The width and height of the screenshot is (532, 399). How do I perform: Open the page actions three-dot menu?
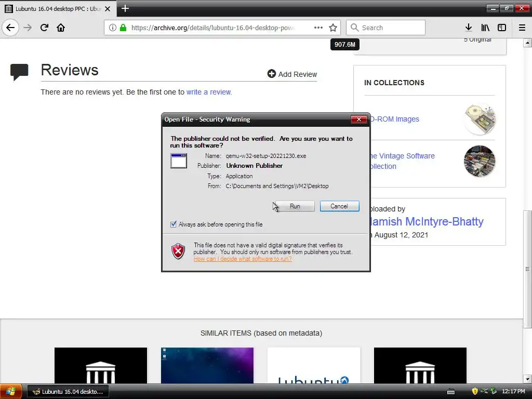318,28
